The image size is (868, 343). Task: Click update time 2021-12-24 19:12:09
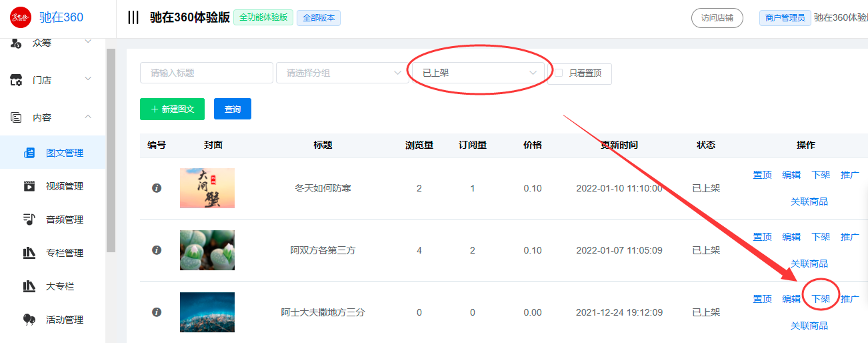click(619, 312)
